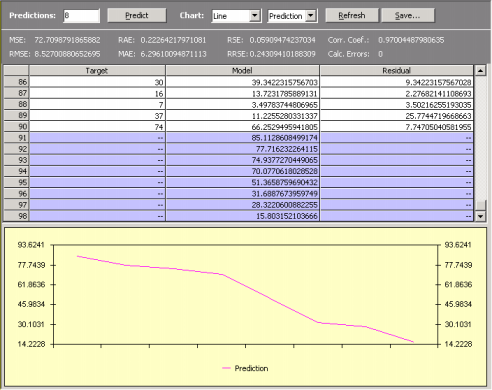The image size is (492, 390).
Task: Click predicted Model cell 70.0770618028528
Action: click(242, 171)
